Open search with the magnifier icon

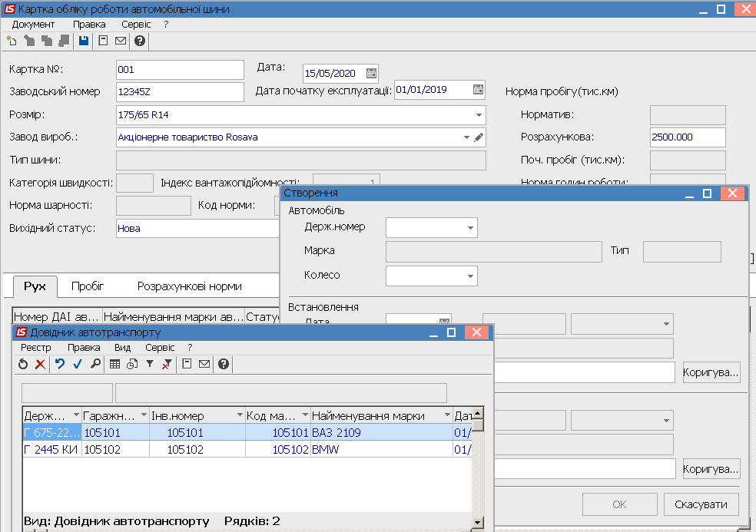pyautogui.click(x=95, y=365)
